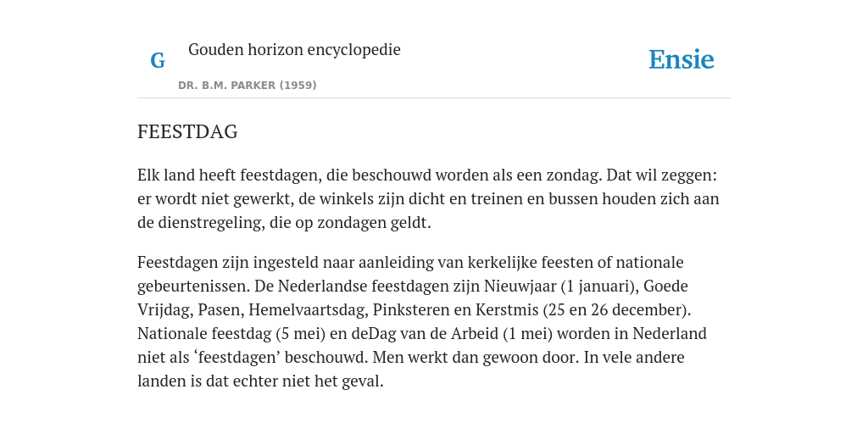868x434 pixels.
Task: Click the word Hemelvaartsdag
Action: click(x=308, y=309)
